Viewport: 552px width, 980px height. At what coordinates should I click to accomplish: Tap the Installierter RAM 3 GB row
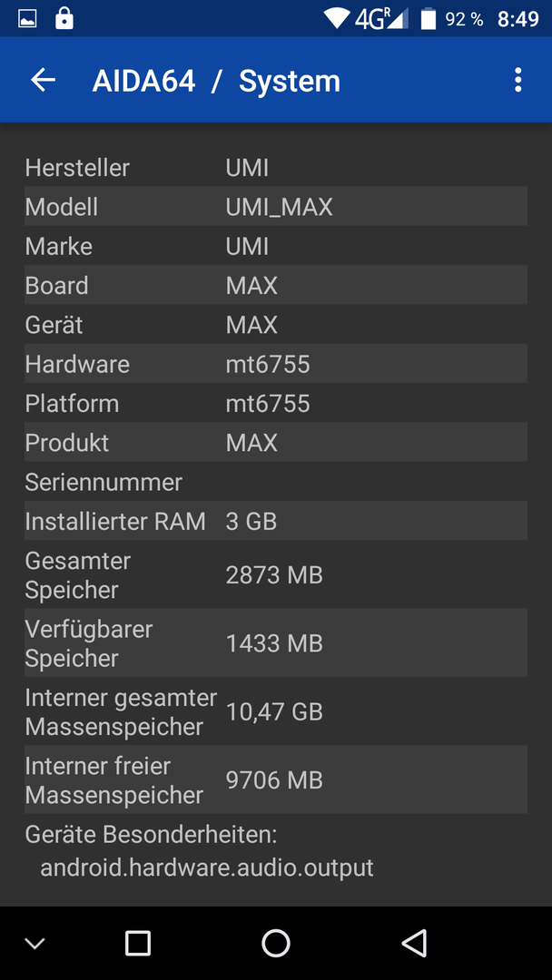[276, 521]
